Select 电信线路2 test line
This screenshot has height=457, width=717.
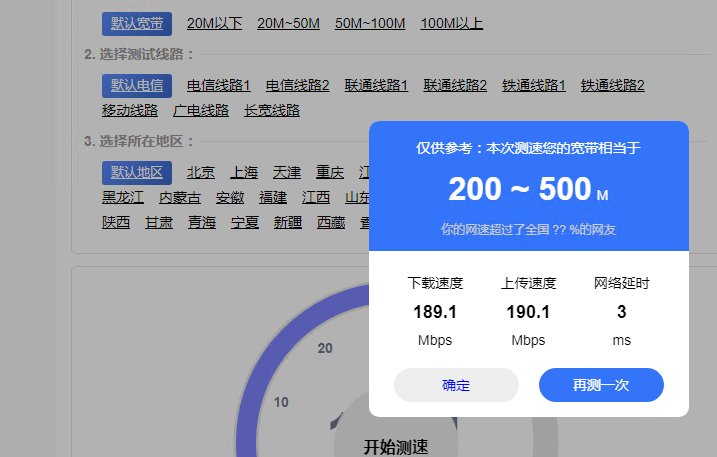pyautogui.click(x=298, y=86)
